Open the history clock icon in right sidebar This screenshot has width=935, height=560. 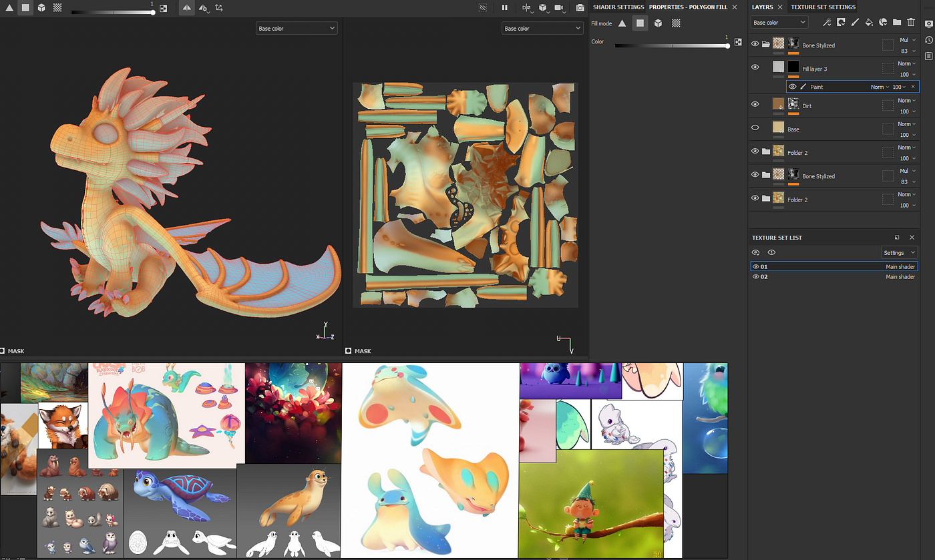coord(928,40)
